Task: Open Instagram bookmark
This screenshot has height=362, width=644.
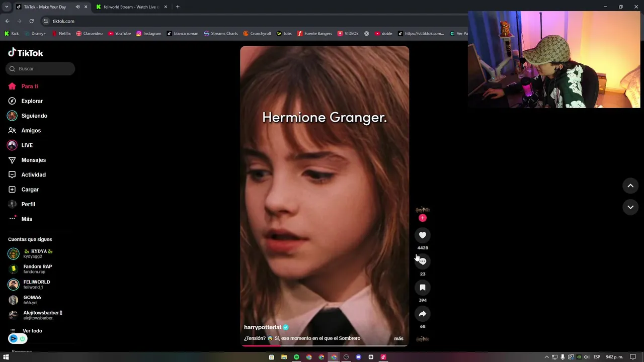Action: tap(148, 34)
